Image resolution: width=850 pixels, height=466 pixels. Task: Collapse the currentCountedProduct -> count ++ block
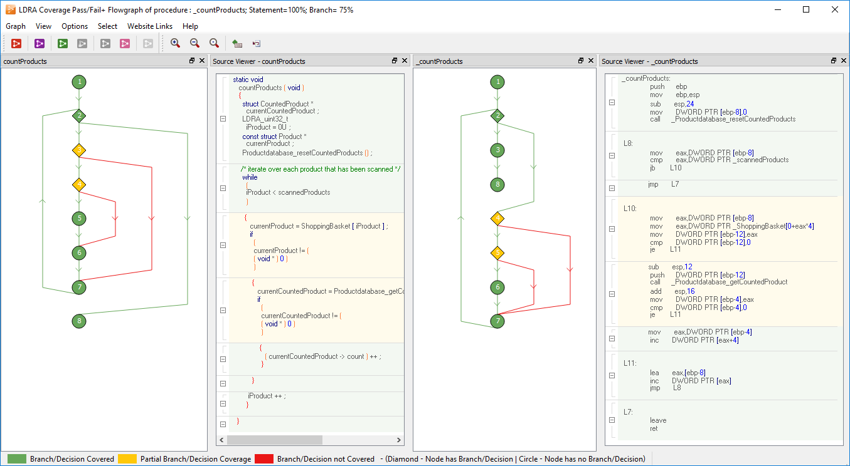(x=223, y=359)
